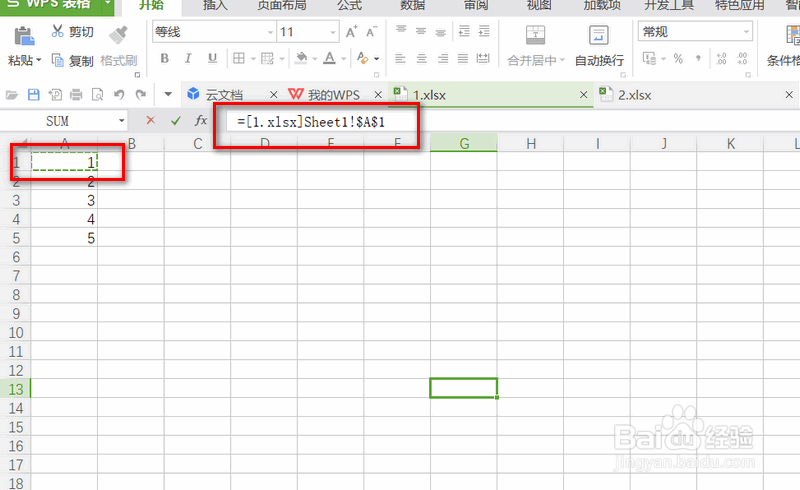
Task: Click the Wrap Text (自动换行) icon
Action: (x=598, y=35)
